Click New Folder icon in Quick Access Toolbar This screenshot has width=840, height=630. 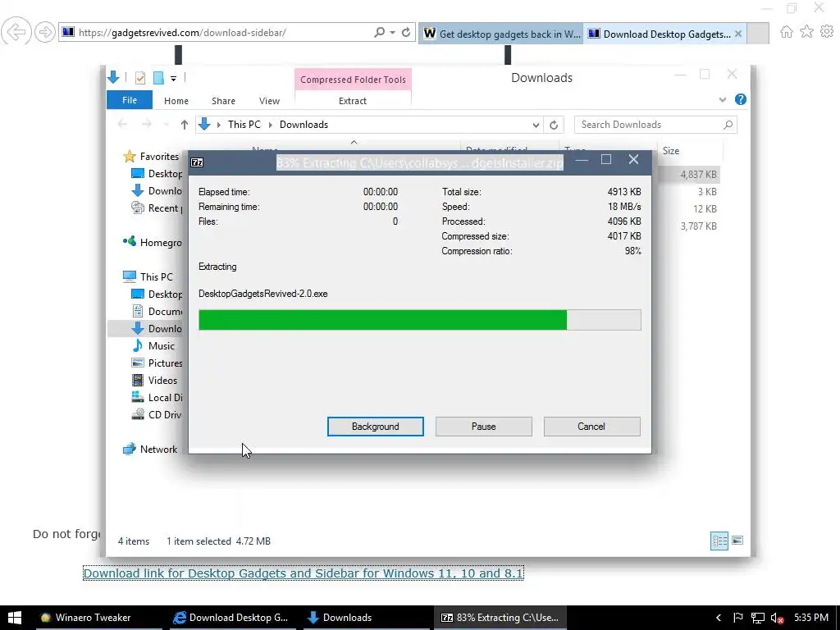click(158, 78)
